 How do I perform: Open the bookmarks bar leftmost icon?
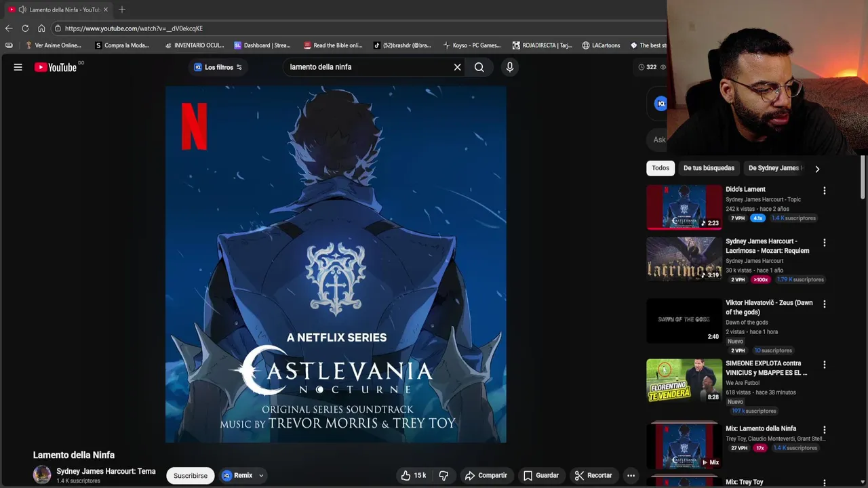point(9,45)
